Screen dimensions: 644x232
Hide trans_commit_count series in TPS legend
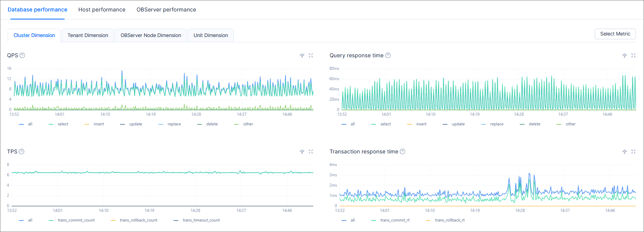(x=76, y=220)
